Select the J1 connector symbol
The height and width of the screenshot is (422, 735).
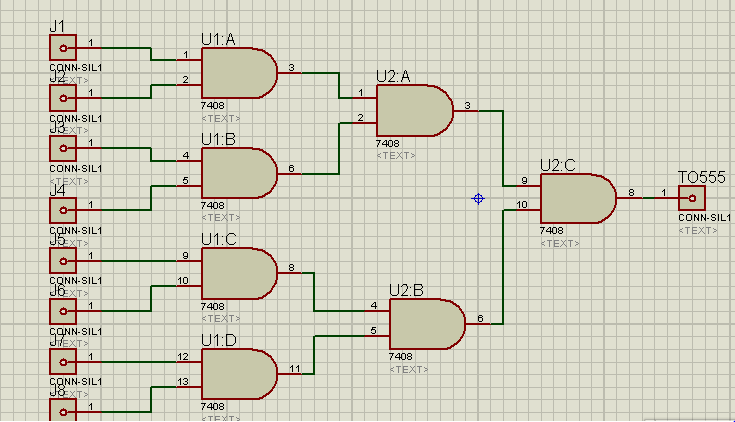pos(63,48)
